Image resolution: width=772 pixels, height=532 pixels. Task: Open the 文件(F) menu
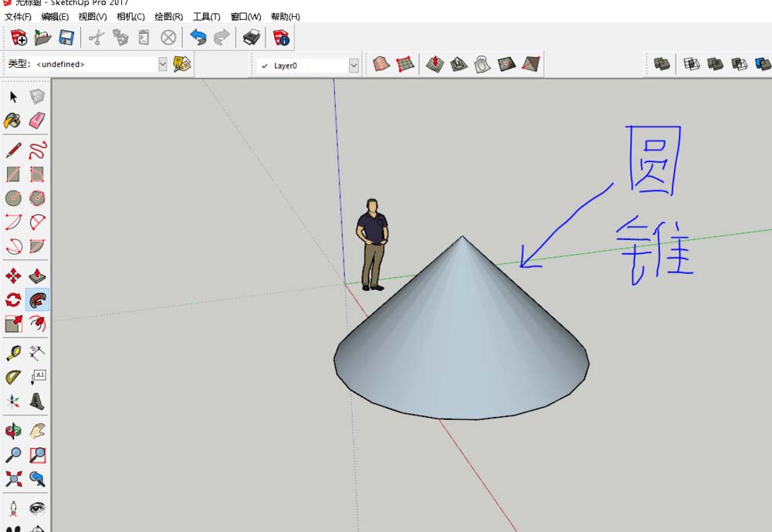point(19,17)
